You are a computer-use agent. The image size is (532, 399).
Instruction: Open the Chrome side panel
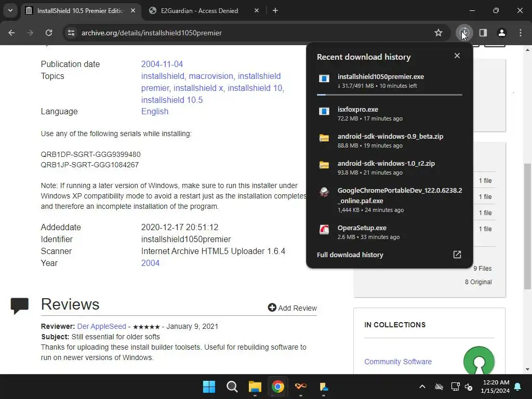coord(483,33)
